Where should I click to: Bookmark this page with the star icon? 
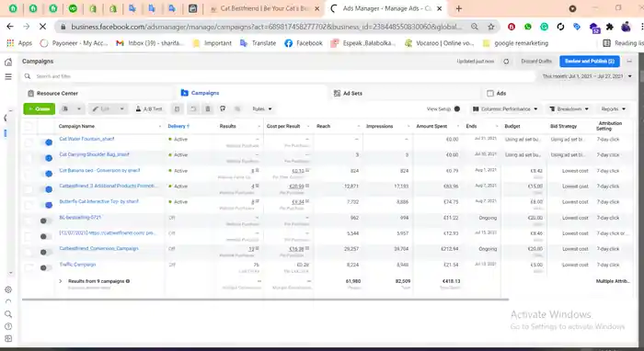pos(490,27)
